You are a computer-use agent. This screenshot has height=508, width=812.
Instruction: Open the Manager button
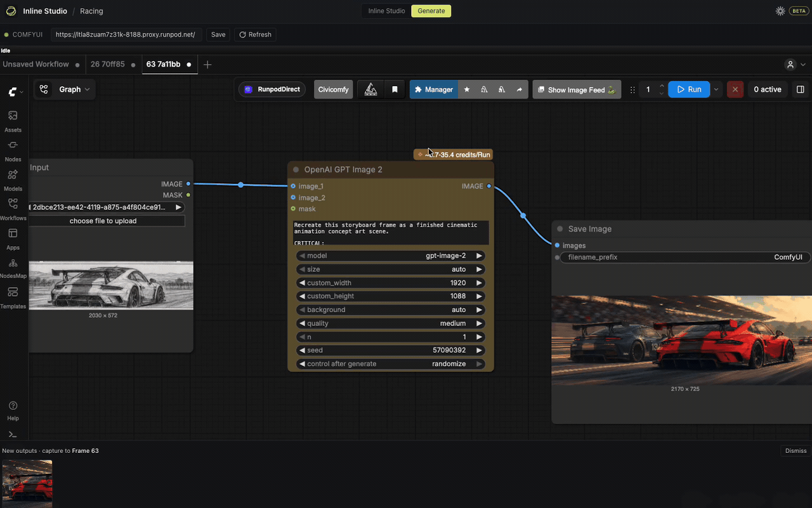pyautogui.click(x=433, y=89)
